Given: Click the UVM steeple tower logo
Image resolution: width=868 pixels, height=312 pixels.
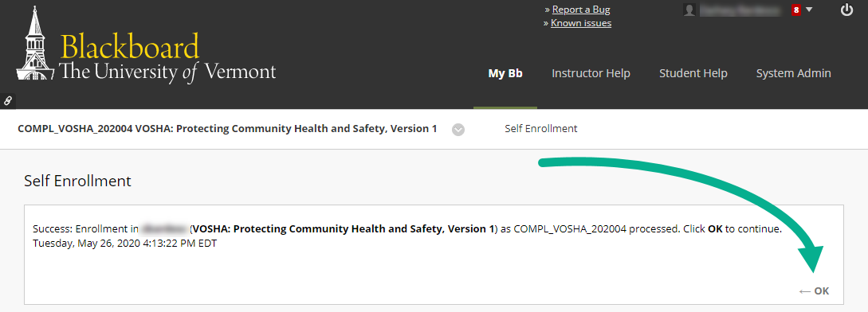Looking at the screenshot, I should tap(35, 46).
